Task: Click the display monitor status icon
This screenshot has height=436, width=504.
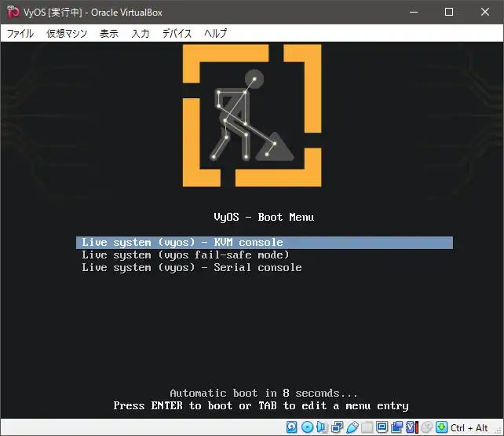Action: 382,427
